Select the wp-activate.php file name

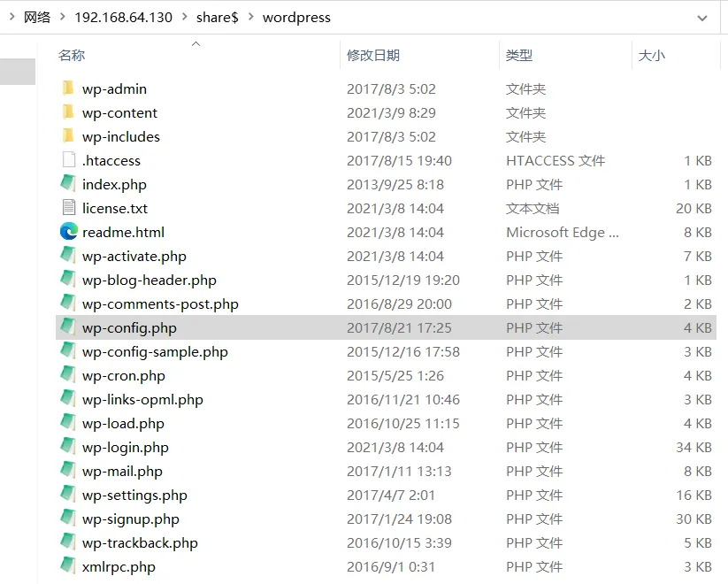point(134,256)
